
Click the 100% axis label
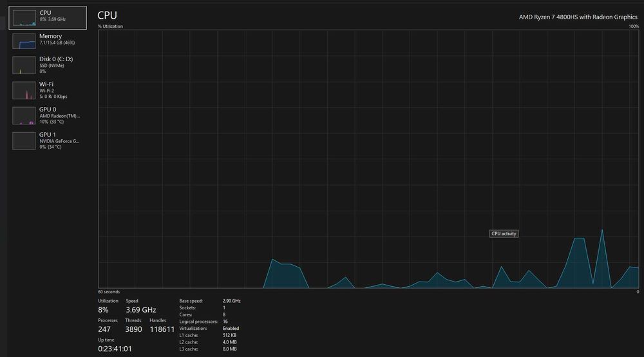point(634,26)
